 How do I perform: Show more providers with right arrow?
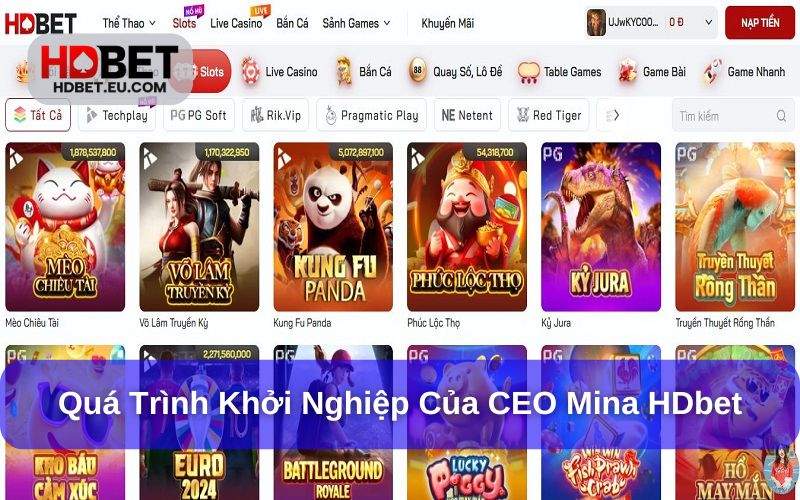point(616,115)
